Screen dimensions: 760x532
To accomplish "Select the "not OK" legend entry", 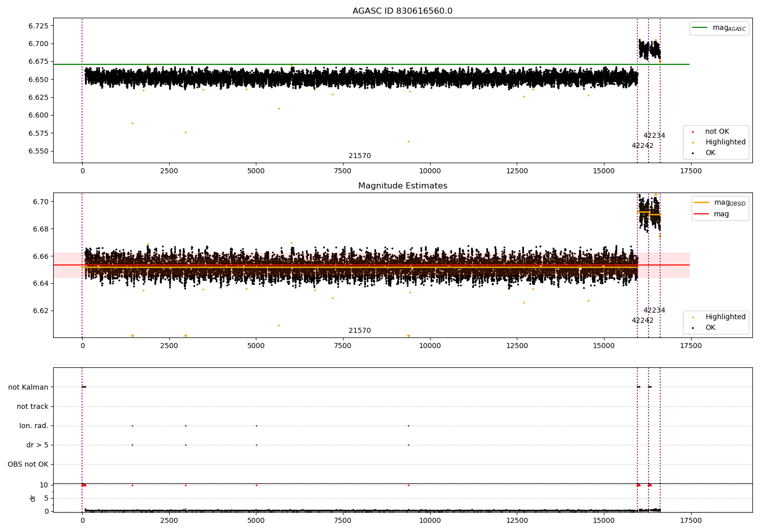I will [x=717, y=132].
